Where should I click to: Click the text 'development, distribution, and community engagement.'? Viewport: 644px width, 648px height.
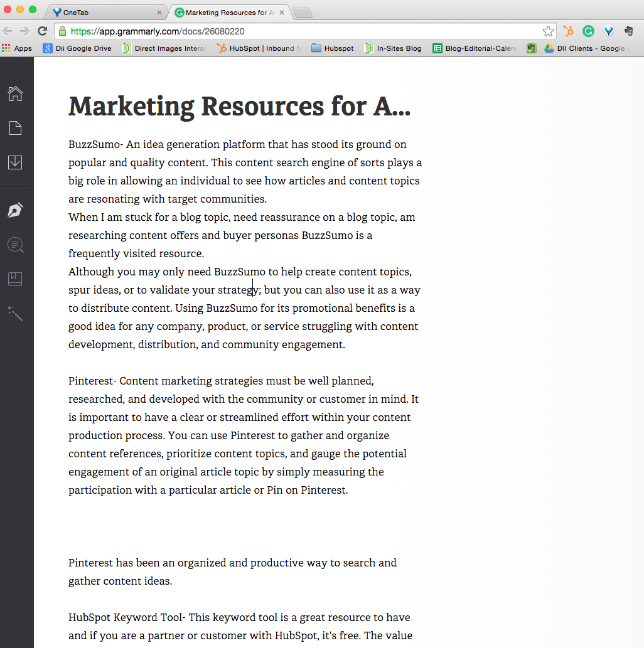pos(207,344)
